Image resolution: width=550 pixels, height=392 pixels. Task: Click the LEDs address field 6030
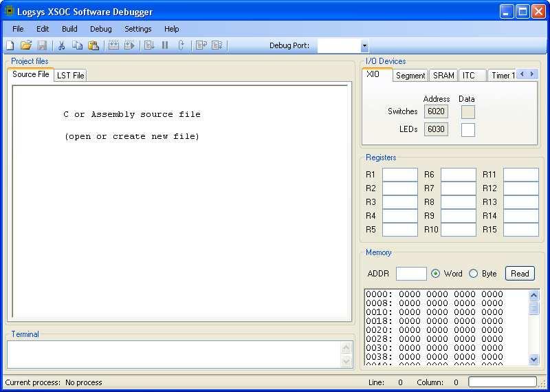pyautogui.click(x=436, y=129)
